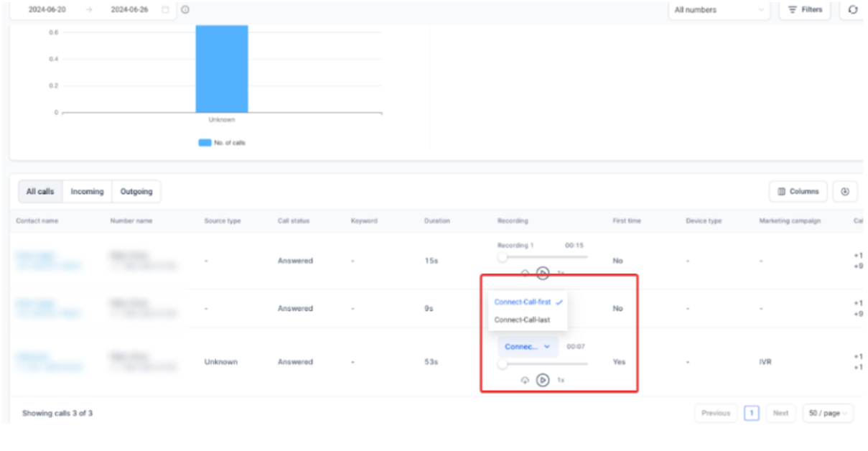This screenshot has height=451, width=868.
Task: Click the Showing calls 3 of 3 text
Action: click(57, 414)
